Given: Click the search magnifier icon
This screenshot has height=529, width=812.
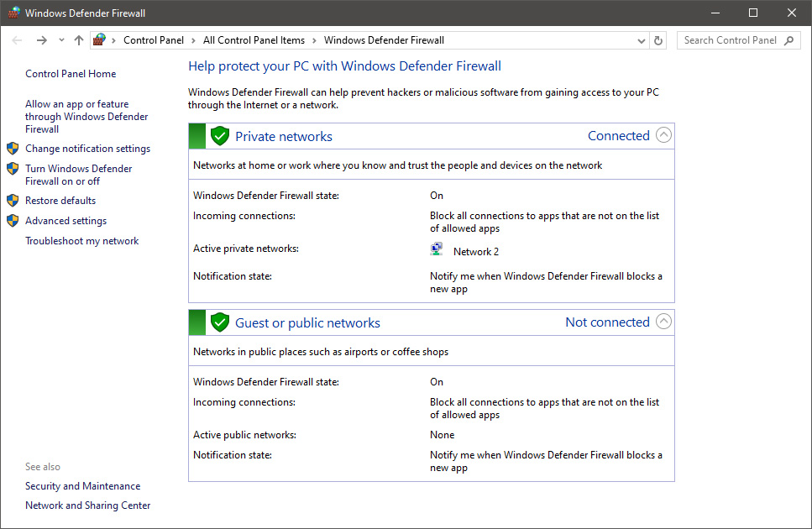Looking at the screenshot, I should click(789, 40).
